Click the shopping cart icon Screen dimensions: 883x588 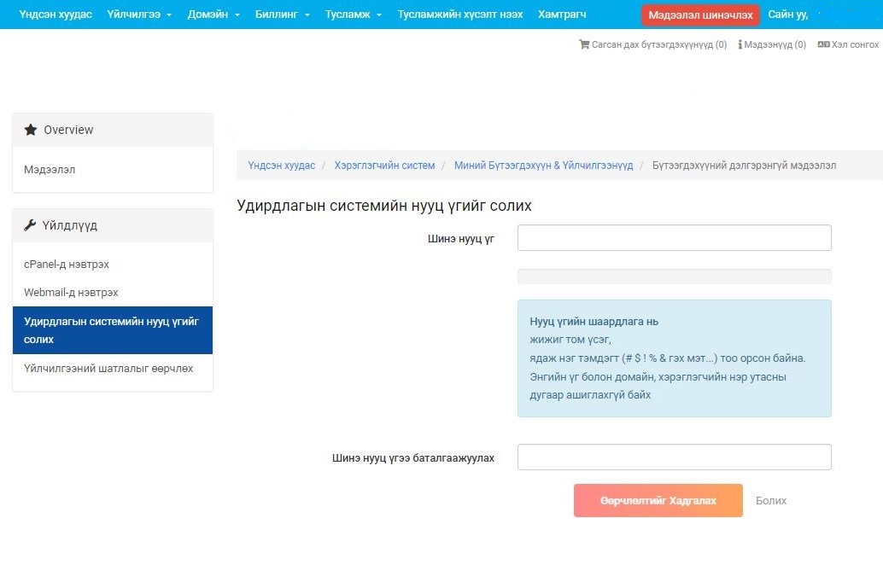coord(584,44)
